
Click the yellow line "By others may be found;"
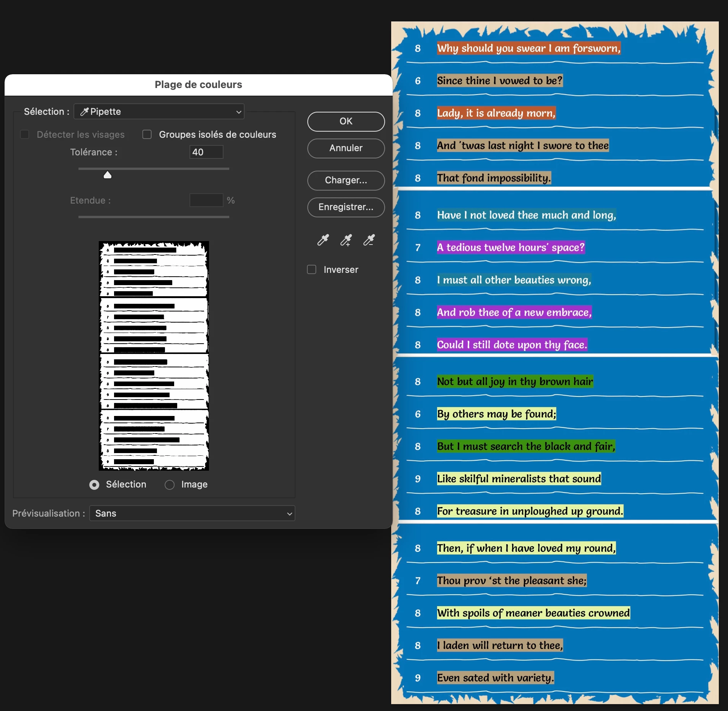[x=496, y=414]
